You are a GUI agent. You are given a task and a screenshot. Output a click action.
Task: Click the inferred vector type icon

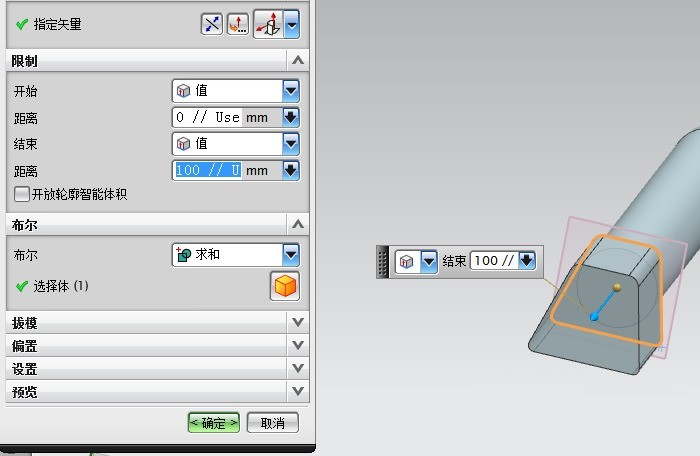267,25
